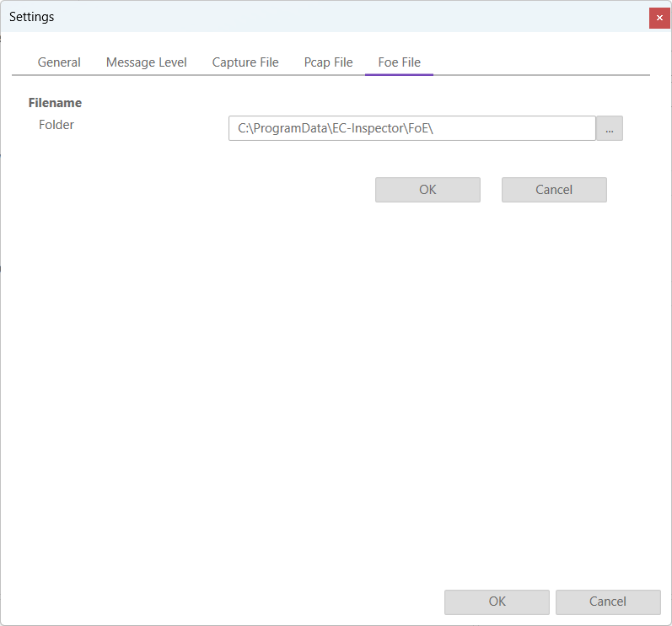Click blank space right of Foe File tab
672x626 pixels.
click(540, 62)
